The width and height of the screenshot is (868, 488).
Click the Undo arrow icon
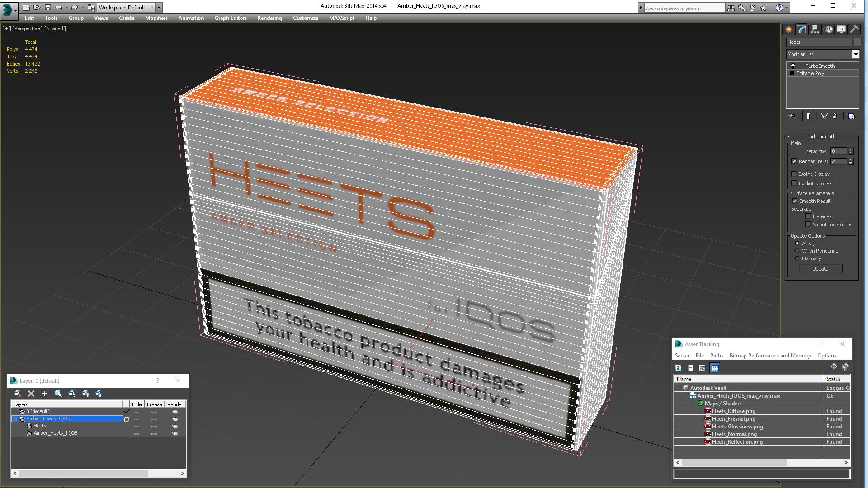pos(59,8)
